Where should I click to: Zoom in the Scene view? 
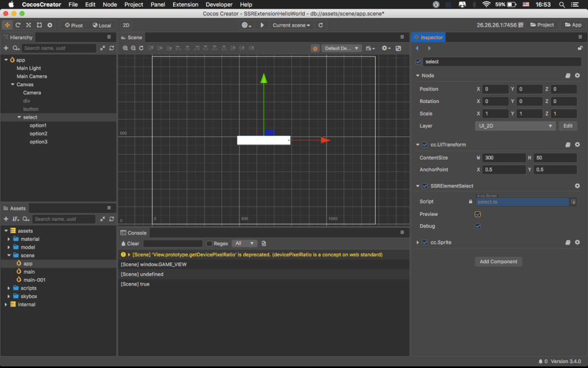[125, 48]
